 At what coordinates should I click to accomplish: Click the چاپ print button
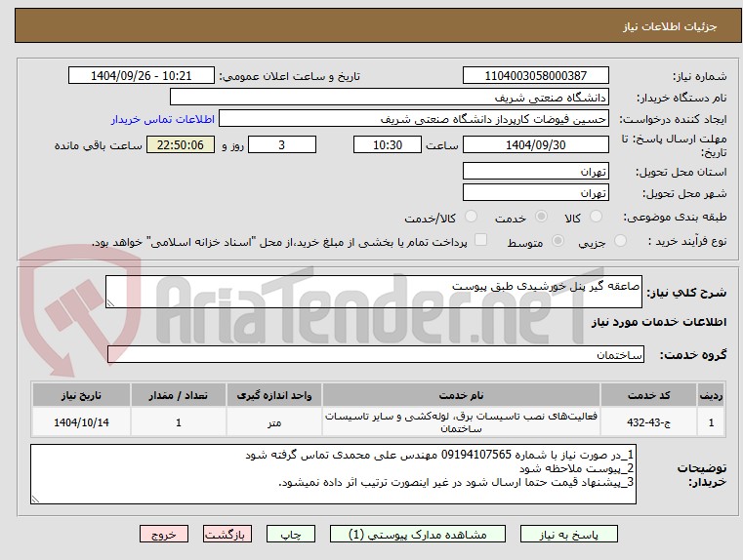pyautogui.click(x=291, y=534)
